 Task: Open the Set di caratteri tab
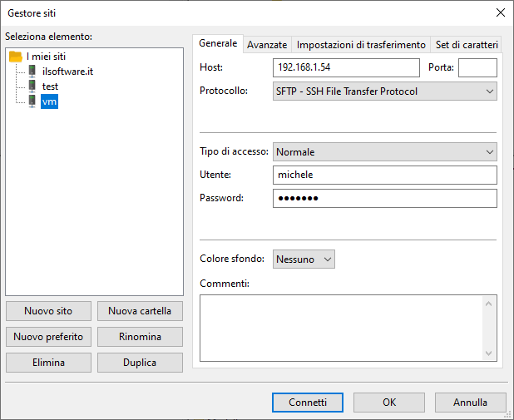467,45
